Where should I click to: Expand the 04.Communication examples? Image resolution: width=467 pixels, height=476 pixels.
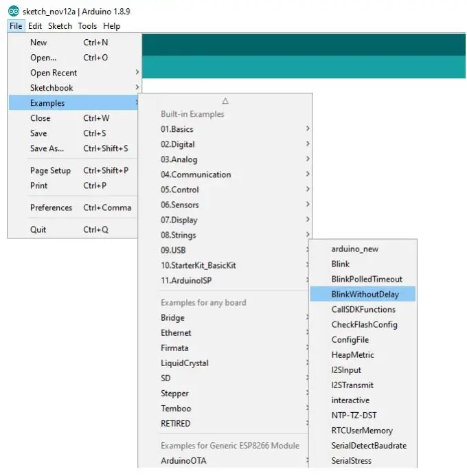pos(225,174)
